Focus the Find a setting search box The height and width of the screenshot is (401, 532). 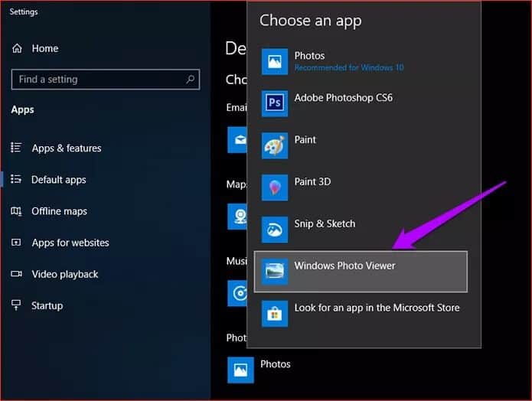(x=106, y=80)
